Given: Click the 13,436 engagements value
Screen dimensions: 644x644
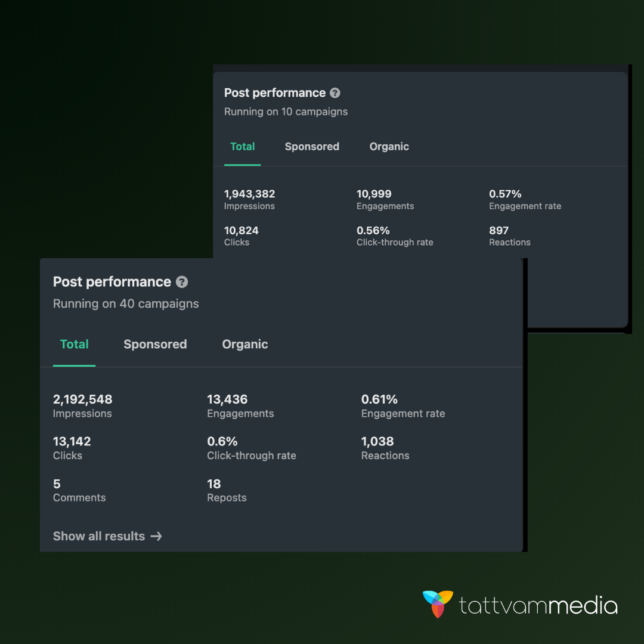Looking at the screenshot, I should pyautogui.click(x=227, y=399).
